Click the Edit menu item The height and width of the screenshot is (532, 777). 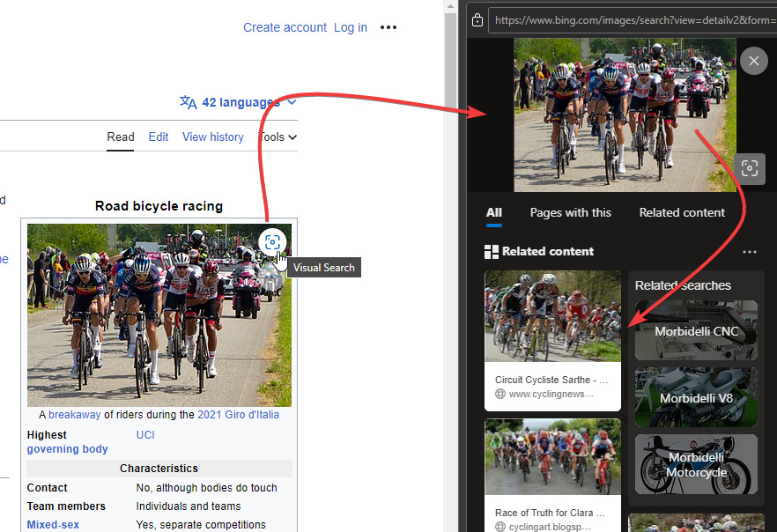pos(159,137)
